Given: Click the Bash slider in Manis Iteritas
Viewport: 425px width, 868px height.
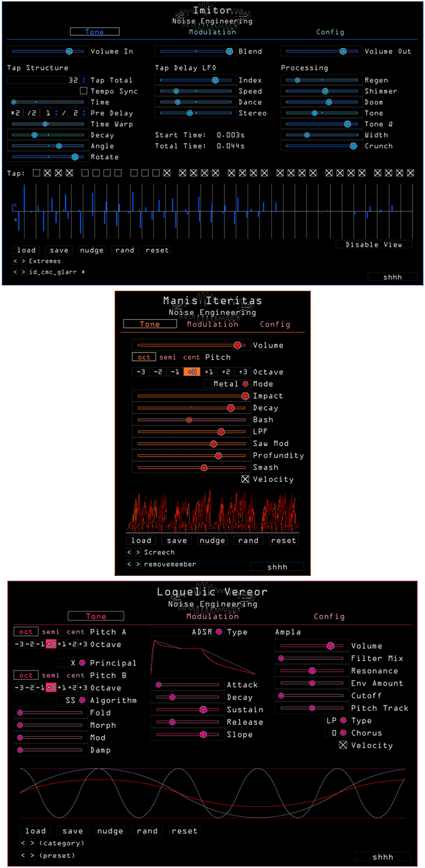Looking at the screenshot, I should (191, 420).
